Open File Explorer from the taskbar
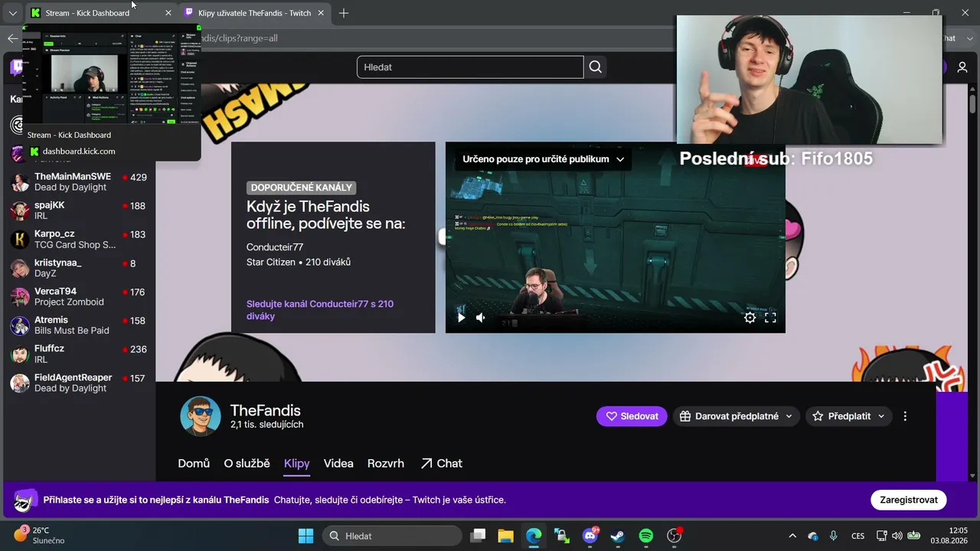The height and width of the screenshot is (551, 980). point(505,536)
